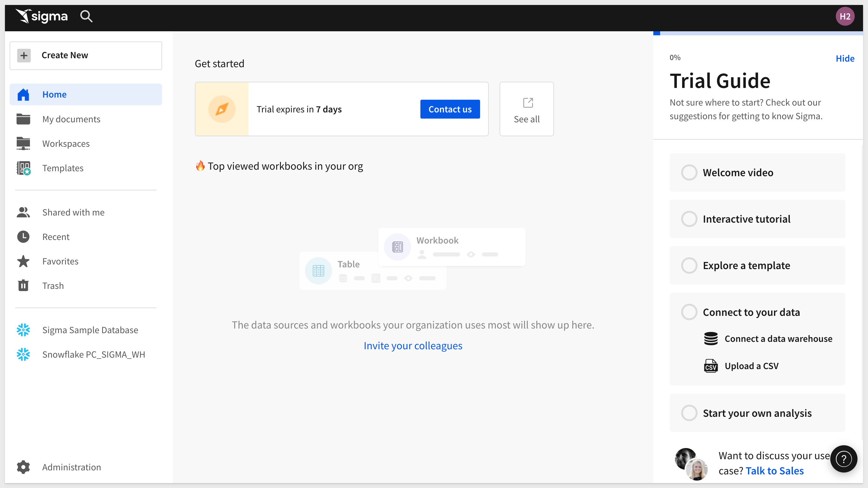868x488 pixels.
Task: Open Administration settings
Action: point(86,467)
